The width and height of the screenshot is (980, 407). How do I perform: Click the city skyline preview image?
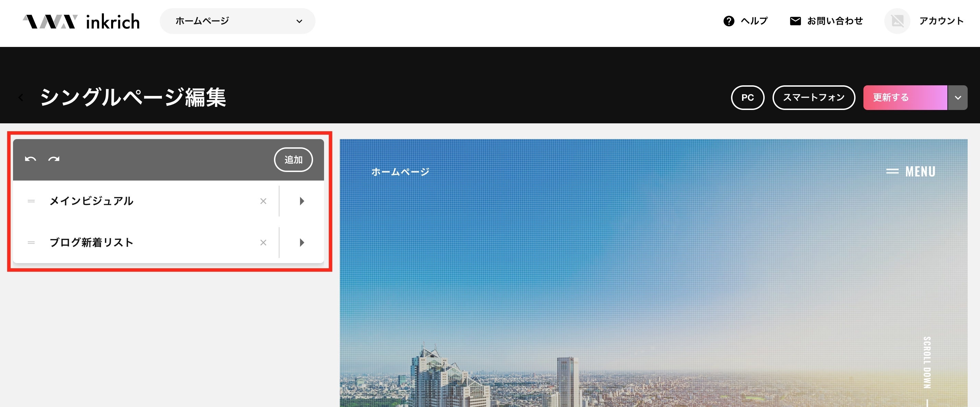(x=653, y=273)
